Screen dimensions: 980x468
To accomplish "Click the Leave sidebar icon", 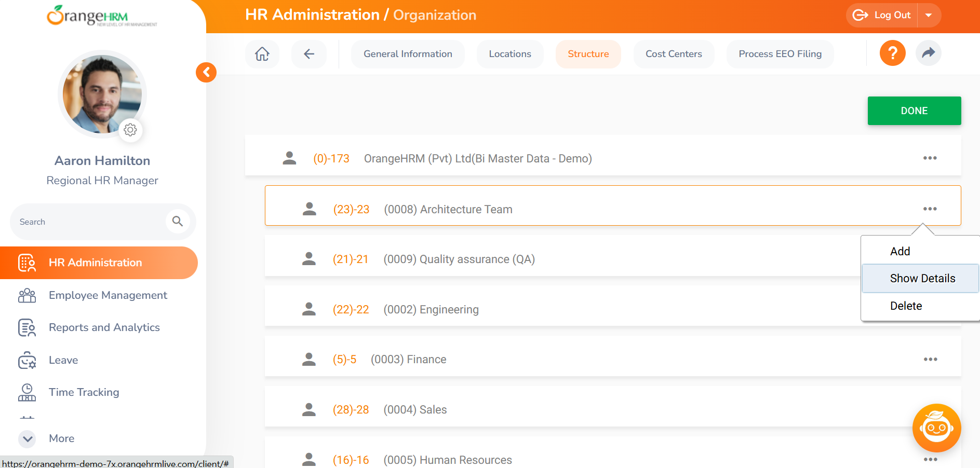I will (27, 360).
